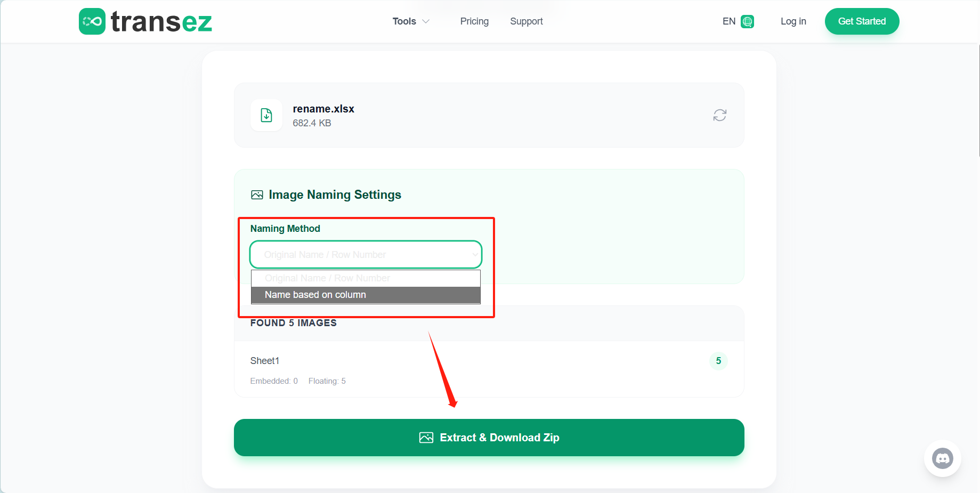980x493 pixels.
Task: Go to the Support menu item
Action: coord(526,21)
